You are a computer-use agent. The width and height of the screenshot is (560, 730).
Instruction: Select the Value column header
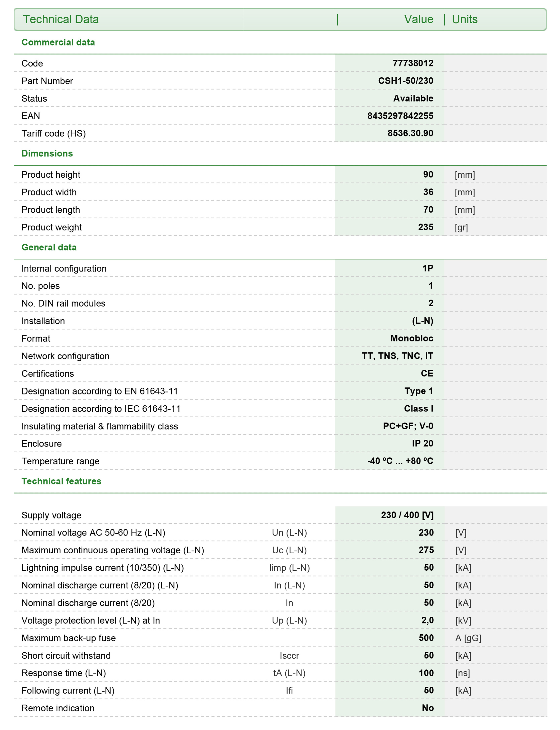click(x=419, y=19)
